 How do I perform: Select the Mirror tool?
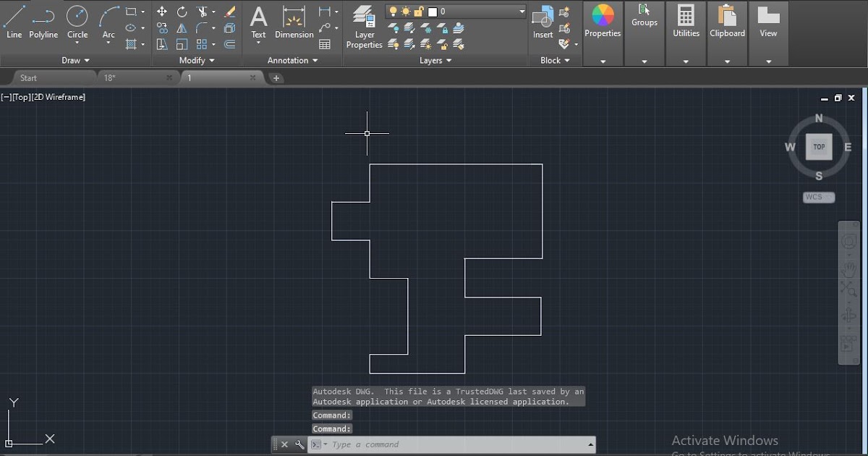pos(182,28)
